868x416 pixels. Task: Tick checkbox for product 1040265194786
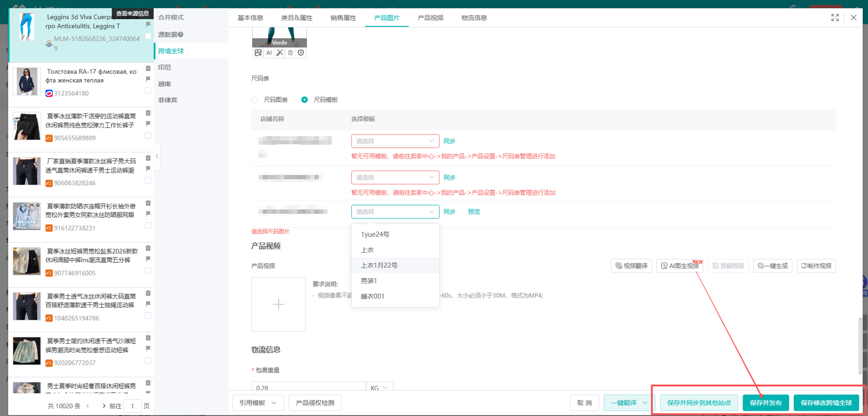coord(148,315)
